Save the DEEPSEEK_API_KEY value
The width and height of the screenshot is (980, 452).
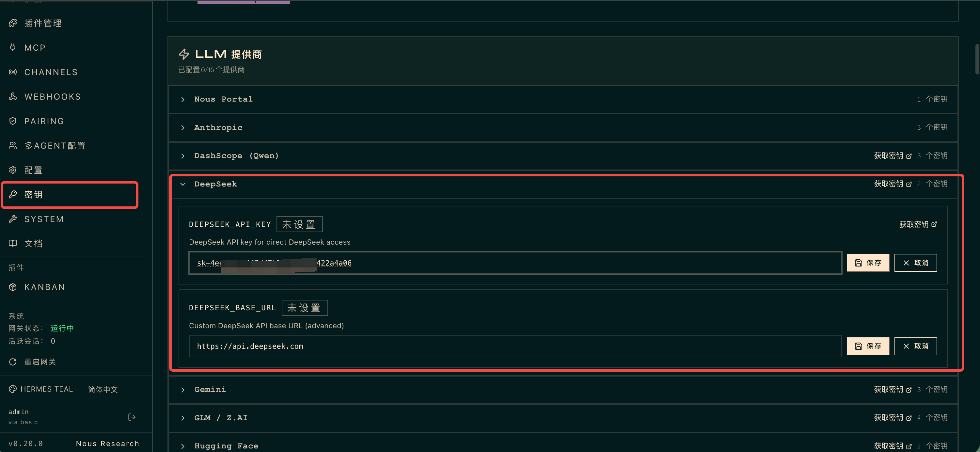point(868,263)
